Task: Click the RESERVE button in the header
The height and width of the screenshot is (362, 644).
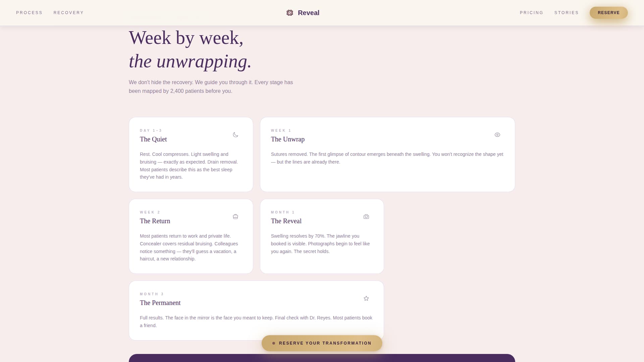Action: (x=608, y=13)
